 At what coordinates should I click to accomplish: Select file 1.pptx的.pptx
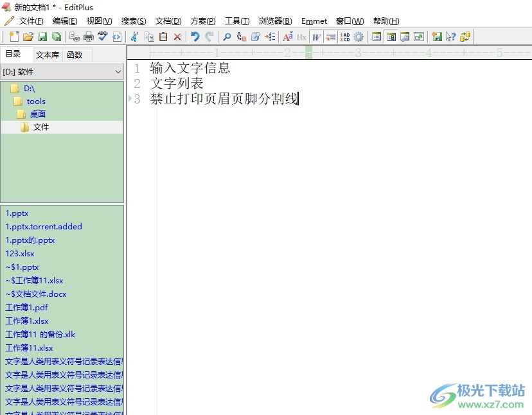30,240
